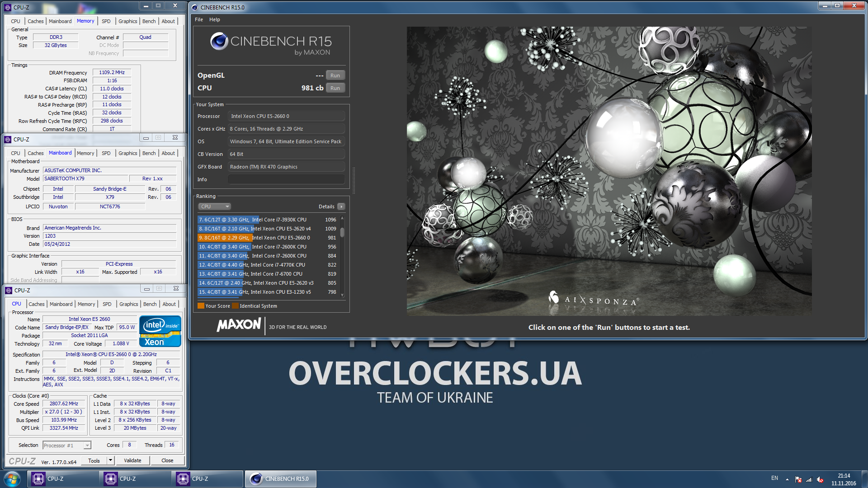Click the Info input field in Your System
868x488 pixels.
286,179
